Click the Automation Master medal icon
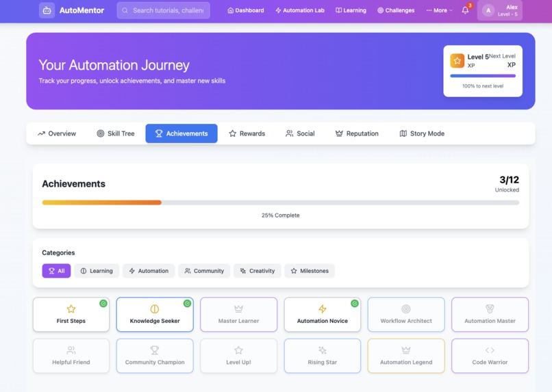The height and width of the screenshot is (392, 552). [x=490, y=309]
